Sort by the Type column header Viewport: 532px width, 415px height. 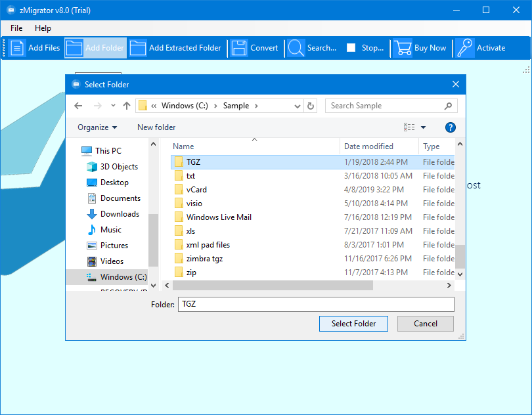(x=437, y=146)
